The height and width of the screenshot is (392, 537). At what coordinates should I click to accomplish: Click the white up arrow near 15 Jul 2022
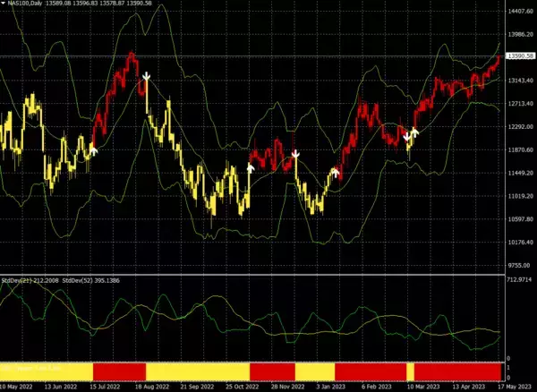(x=93, y=149)
